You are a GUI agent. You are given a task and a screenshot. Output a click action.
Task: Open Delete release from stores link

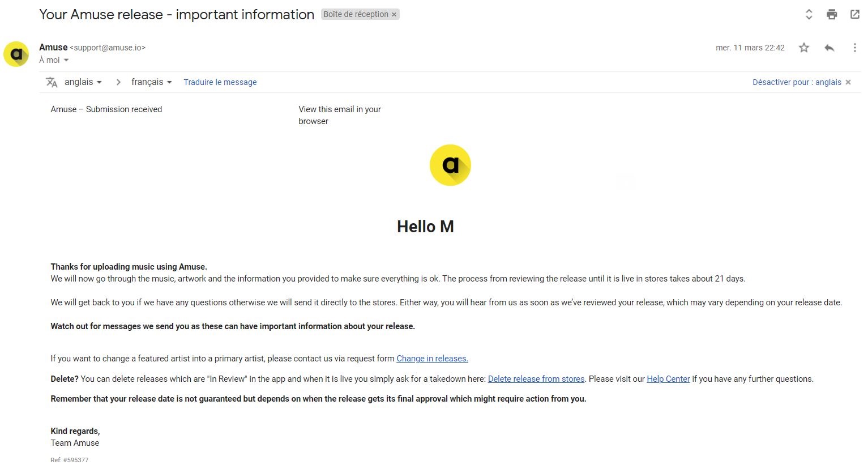click(536, 379)
